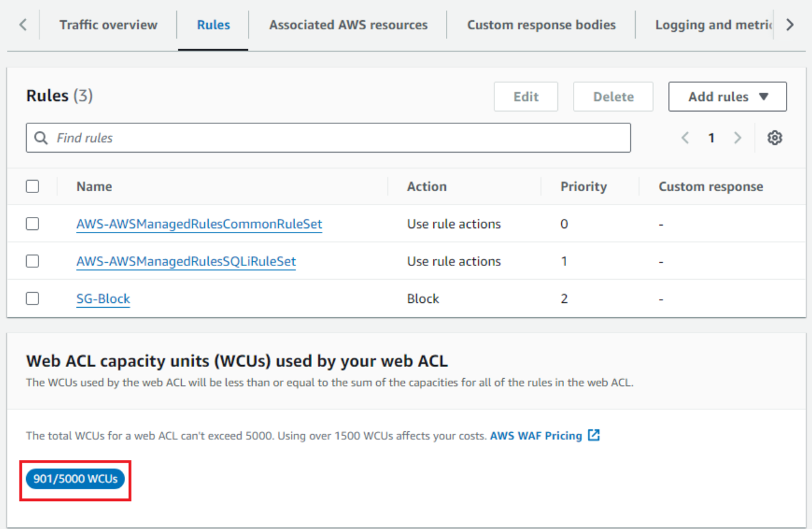
Task: Click Use rule actions in the CommonRuleSet row
Action: tap(454, 224)
